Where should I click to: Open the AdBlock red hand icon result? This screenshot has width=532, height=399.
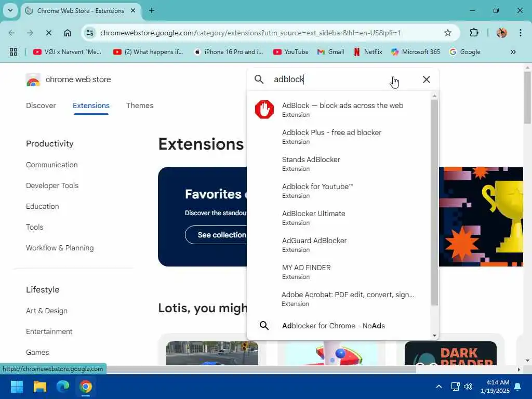[264, 109]
